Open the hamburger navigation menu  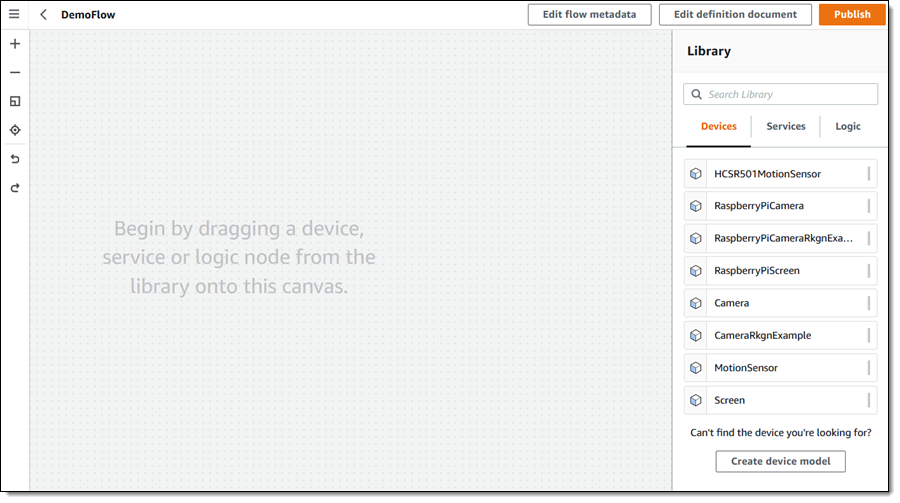(x=14, y=15)
